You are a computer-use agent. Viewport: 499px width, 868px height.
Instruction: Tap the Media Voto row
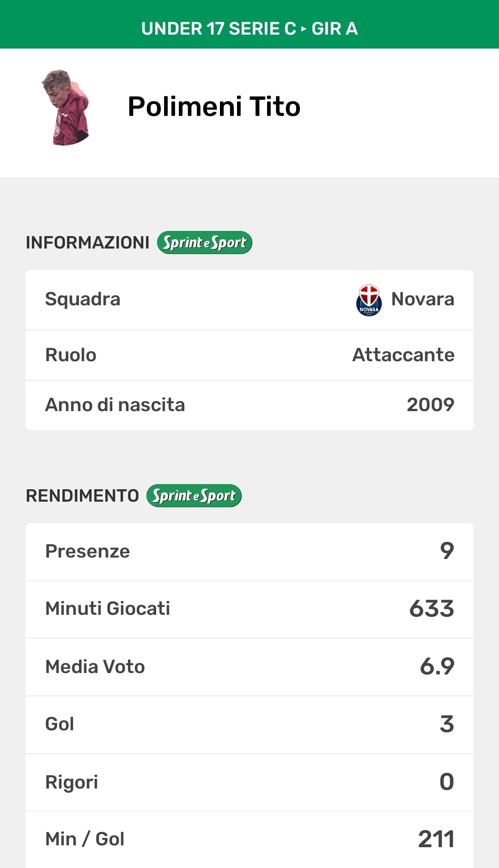coord(249,667)
